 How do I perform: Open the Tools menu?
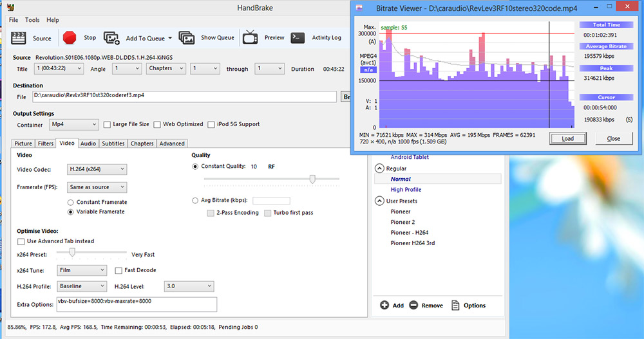[32, 20]
